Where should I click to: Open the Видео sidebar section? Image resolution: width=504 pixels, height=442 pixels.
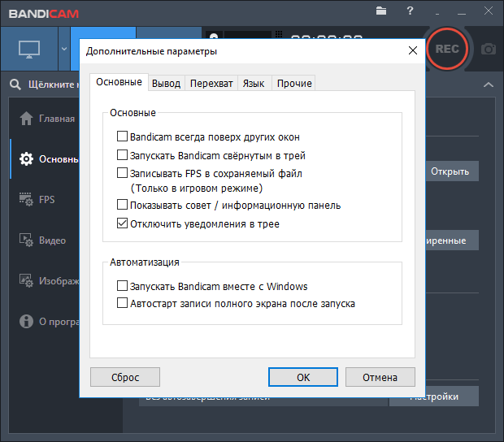pyautogui.click(x=42, y=240)
